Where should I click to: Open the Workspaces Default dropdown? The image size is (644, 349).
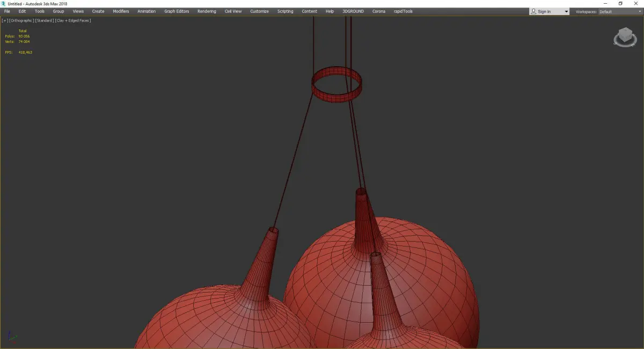620,11
